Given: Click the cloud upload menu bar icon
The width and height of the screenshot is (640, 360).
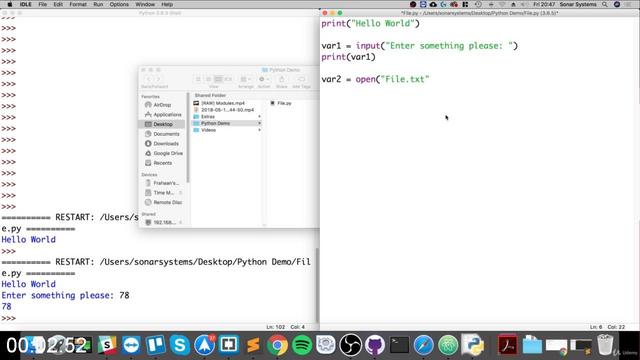Looking at the screenshot, I should (433, 4).
